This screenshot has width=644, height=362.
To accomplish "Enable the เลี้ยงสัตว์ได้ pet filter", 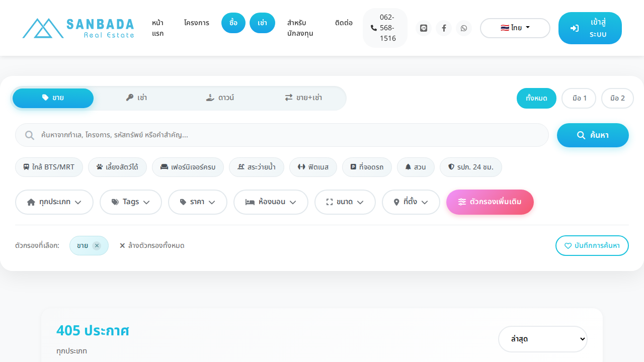I will coord(117,167).
